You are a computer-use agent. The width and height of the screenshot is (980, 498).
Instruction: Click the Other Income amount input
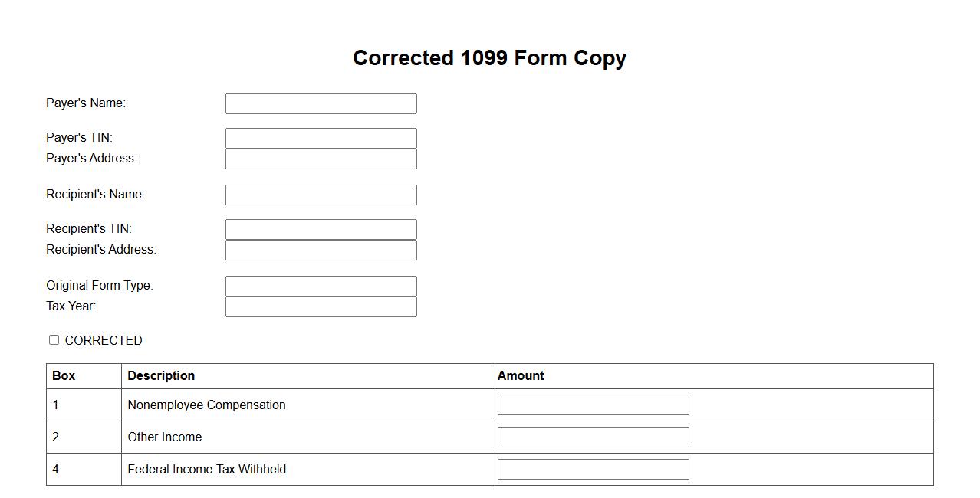593,437
